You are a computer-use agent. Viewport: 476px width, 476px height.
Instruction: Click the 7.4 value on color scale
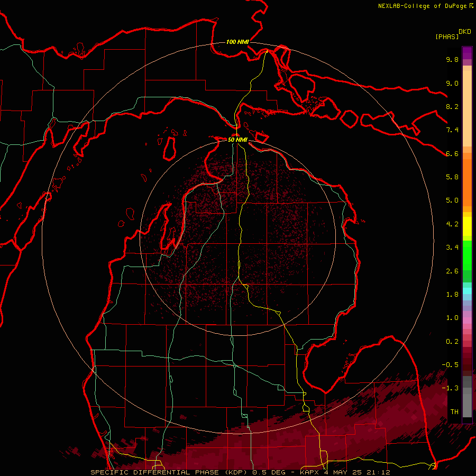452,130
